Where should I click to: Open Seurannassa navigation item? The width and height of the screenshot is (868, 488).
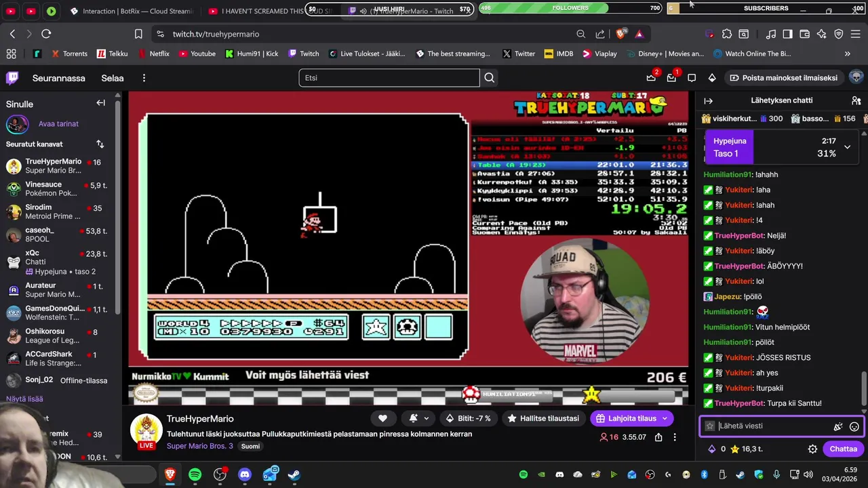(59, 78)
